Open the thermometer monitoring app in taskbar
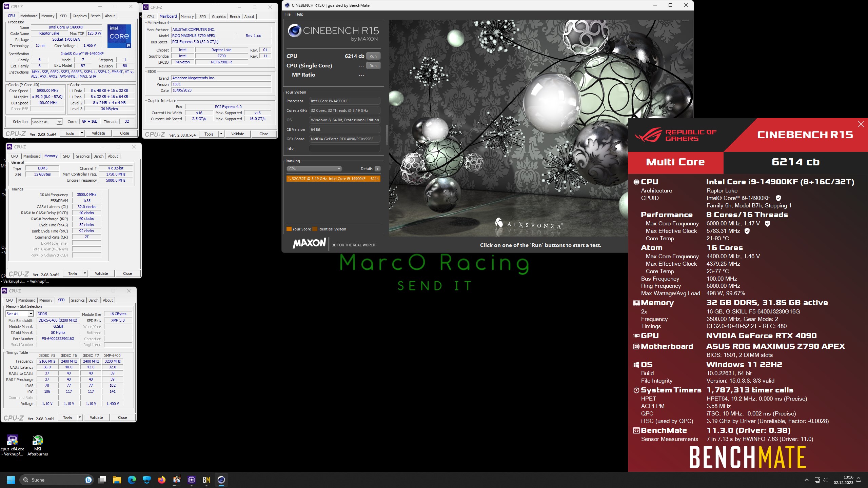 [x=177, y=480]
